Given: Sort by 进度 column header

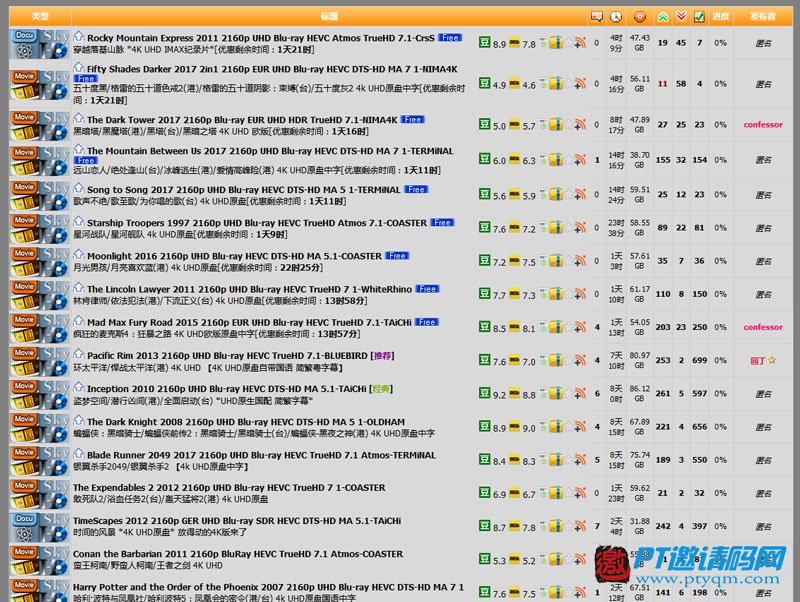Looking at the screenshot, I should pos(720,16).
